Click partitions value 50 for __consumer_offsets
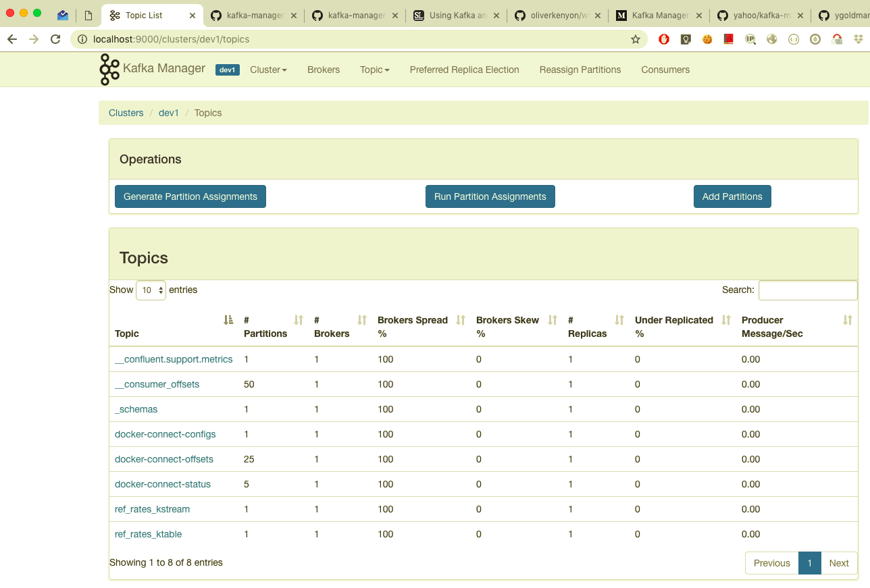Viewport: 870px width, 588px height. coord(249,384)
